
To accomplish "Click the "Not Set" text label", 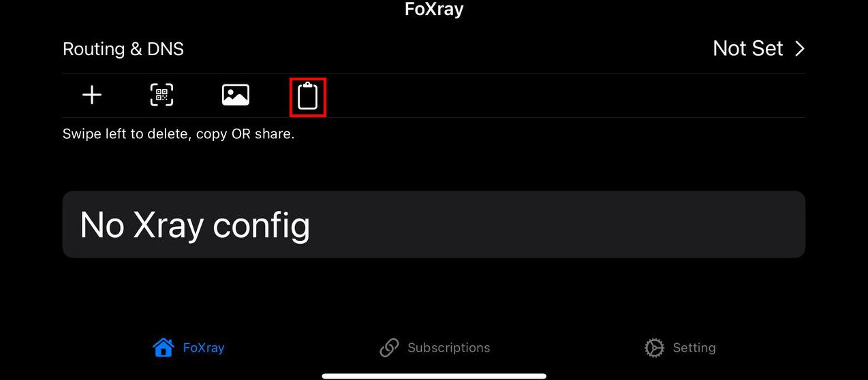I will coord(748,48).
